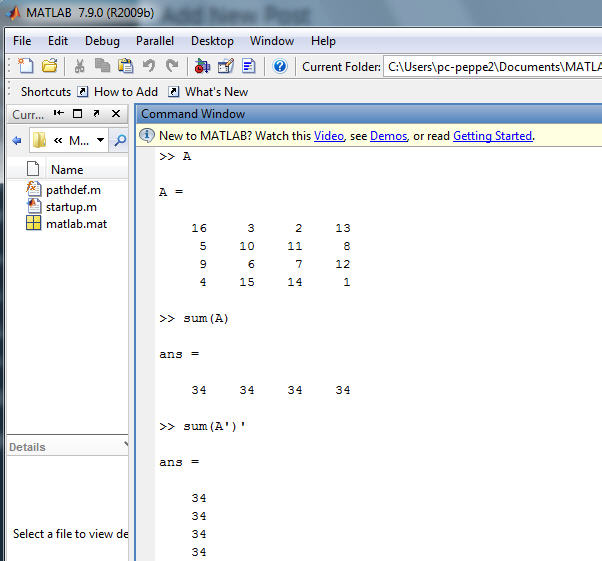Undo the last action
Image resolution: width=602 pixels, height=561 pixels.
149,66
